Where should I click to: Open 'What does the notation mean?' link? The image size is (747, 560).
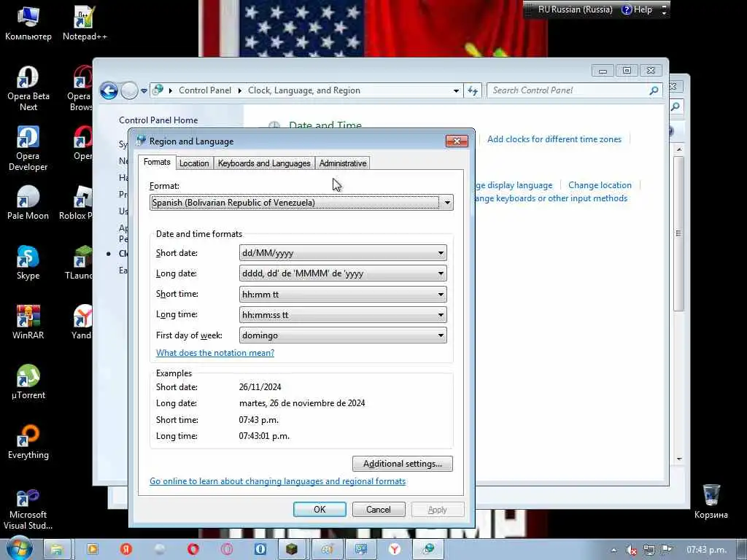tap(215, 353)
